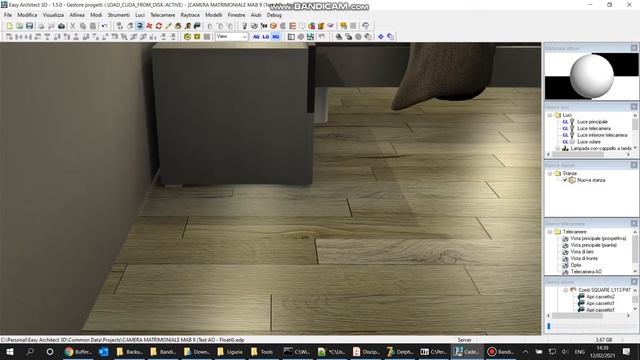Click the highlighted blue active toolbar icon
The image size is (640, 360).
pyautogui.click(x=140, y=26)
